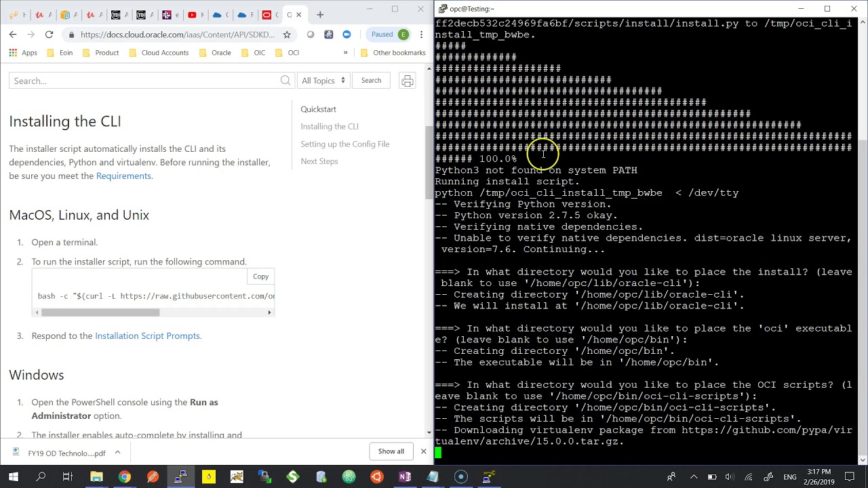Switch to Chrome from the taskbar
868x488 pixels.
(124, 477)
